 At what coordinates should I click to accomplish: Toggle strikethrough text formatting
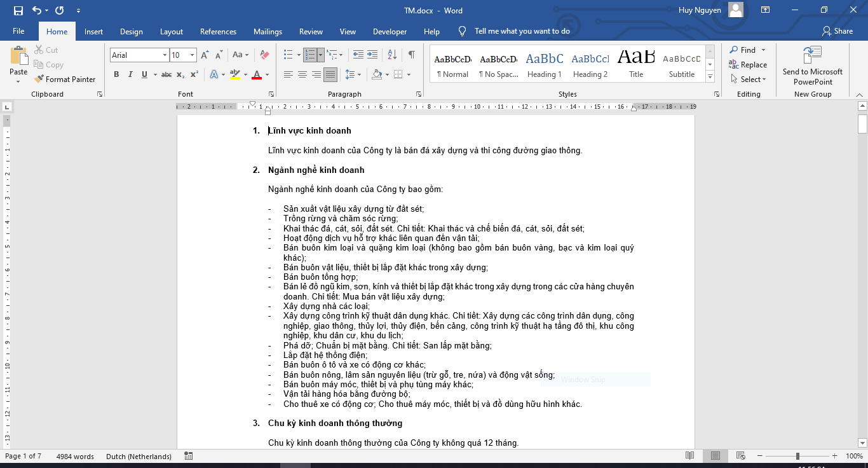[166, 74]
